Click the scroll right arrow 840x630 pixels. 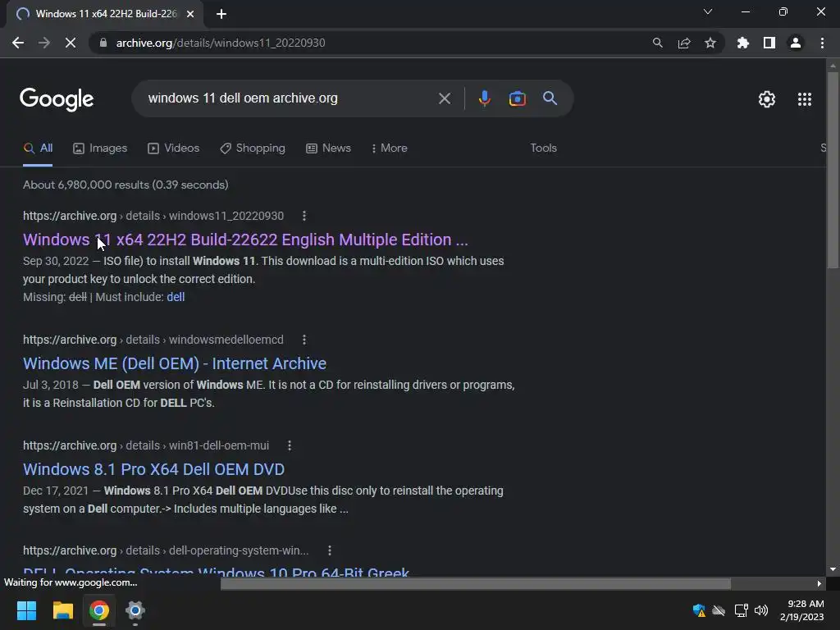pos(819,583)
